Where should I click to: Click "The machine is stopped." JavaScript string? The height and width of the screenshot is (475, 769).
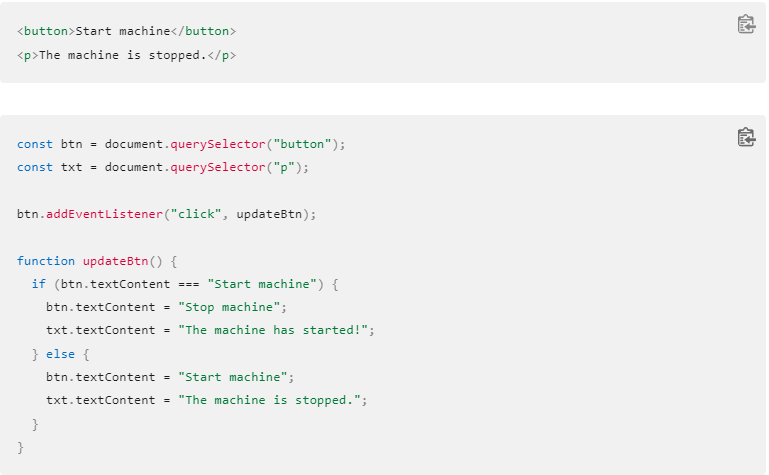[x=269, y=400]
